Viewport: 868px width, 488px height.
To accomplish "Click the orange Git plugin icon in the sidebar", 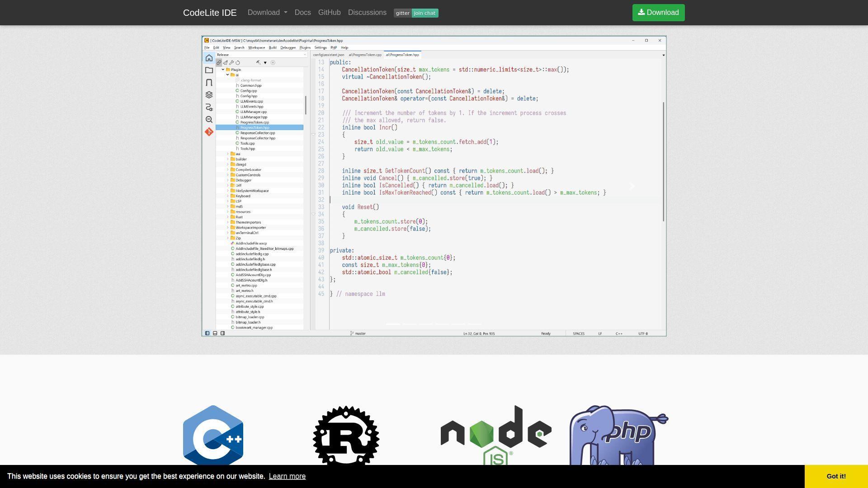I will 209,131.
